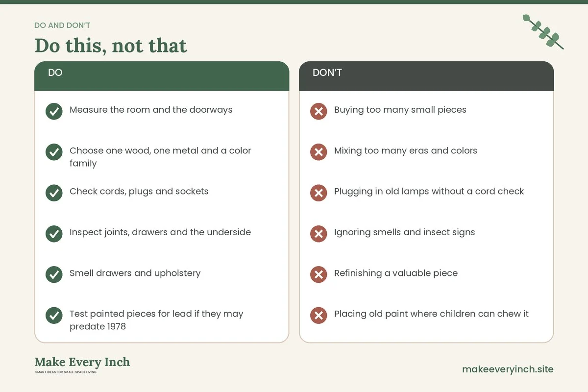Viewport: 588px width, 392px height.
Task: Click the DO AND DON'T subtitle label
Action: [62, 25]
